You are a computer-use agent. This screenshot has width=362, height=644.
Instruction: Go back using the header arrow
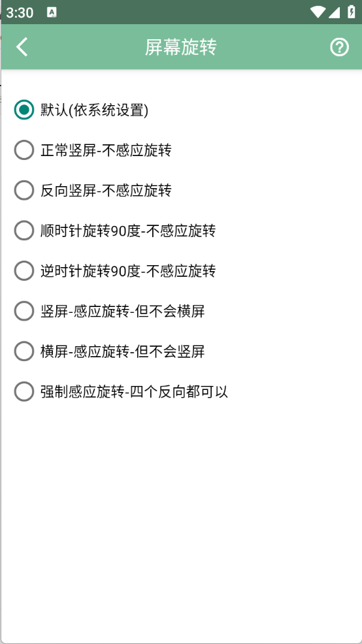[22, 47]
